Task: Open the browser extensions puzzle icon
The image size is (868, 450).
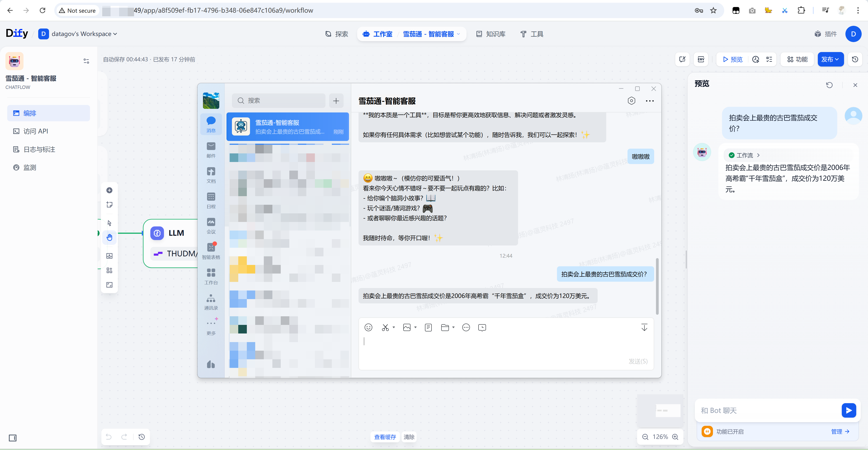Action: [801, 10]
